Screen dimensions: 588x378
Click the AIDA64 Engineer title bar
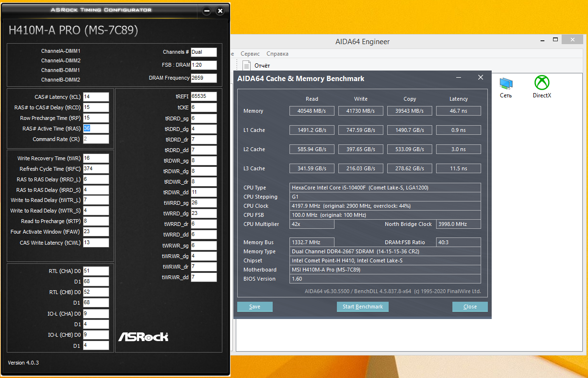point(362,42)
